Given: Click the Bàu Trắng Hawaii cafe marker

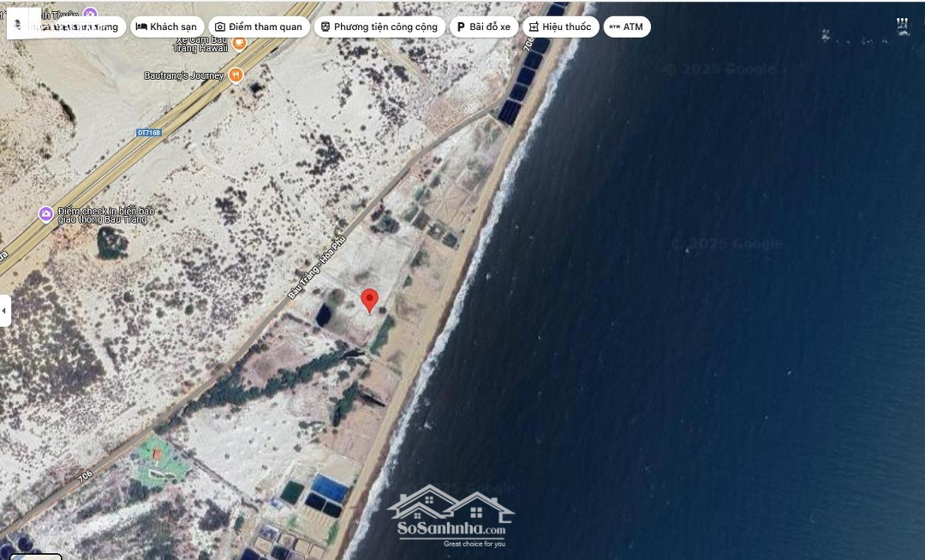Looking at the screenshot, I should (x=239, y=42).
